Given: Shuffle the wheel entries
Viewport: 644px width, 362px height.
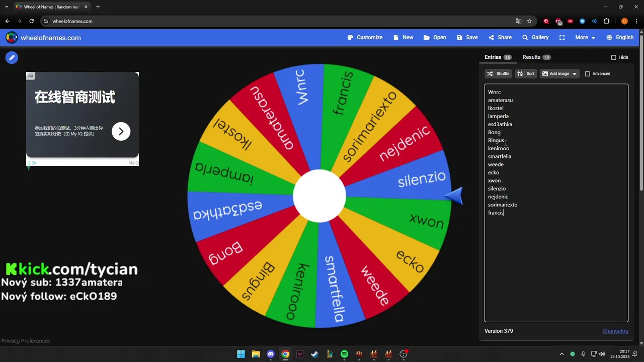Looking at the screenshot, I should tap(498, 74).
